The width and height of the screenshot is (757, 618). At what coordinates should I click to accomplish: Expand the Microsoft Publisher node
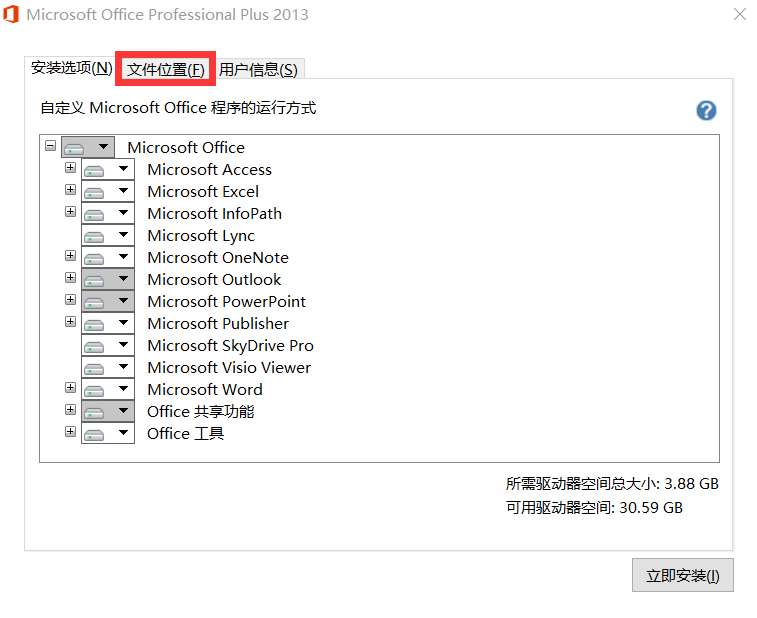pos(70,321)
